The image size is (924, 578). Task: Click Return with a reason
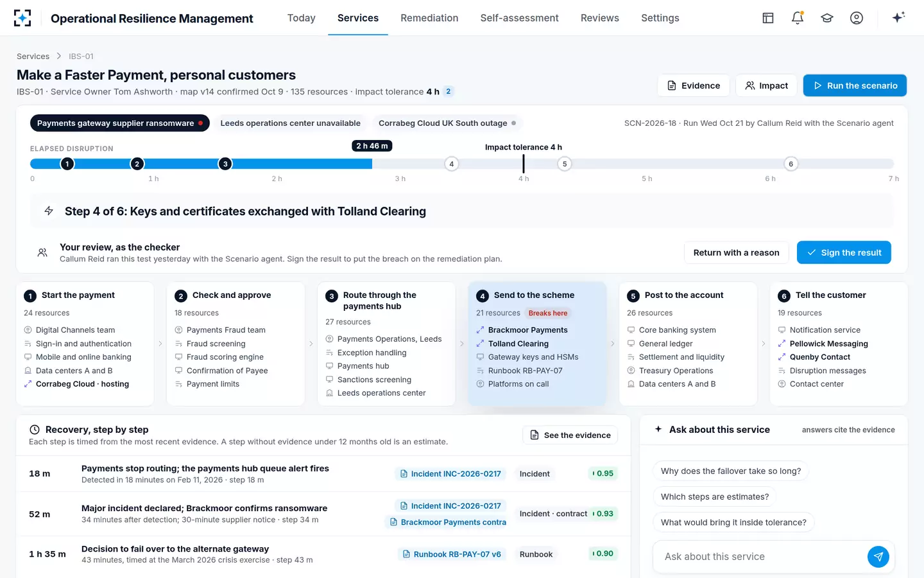click(737, 252)
